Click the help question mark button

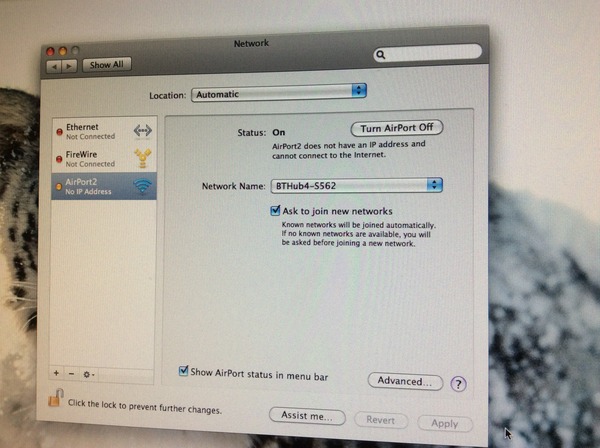pos(458,383)
